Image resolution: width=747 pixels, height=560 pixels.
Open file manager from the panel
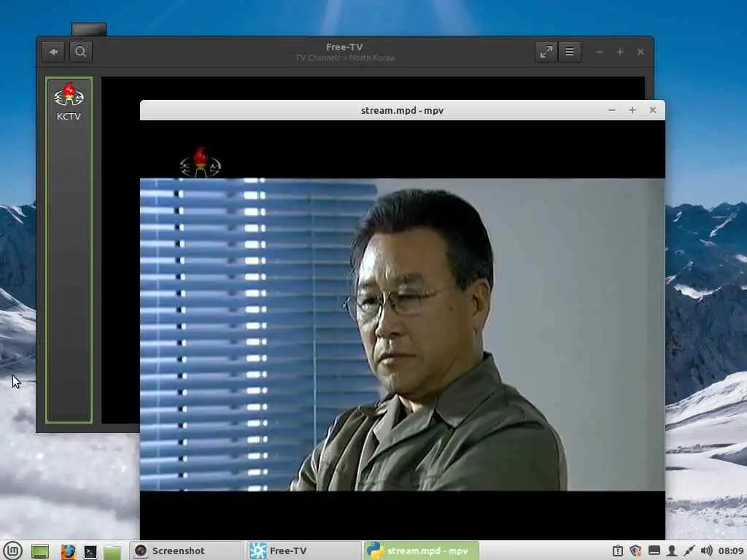113,551
